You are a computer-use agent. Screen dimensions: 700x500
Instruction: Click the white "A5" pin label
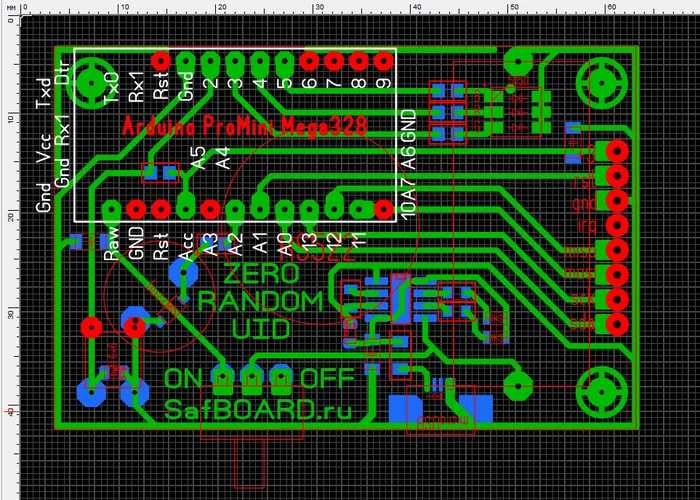tap(198, 158)
